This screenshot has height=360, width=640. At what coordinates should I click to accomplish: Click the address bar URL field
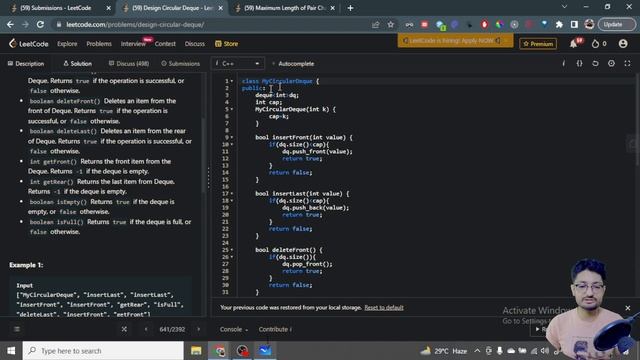tap(212, 24)
